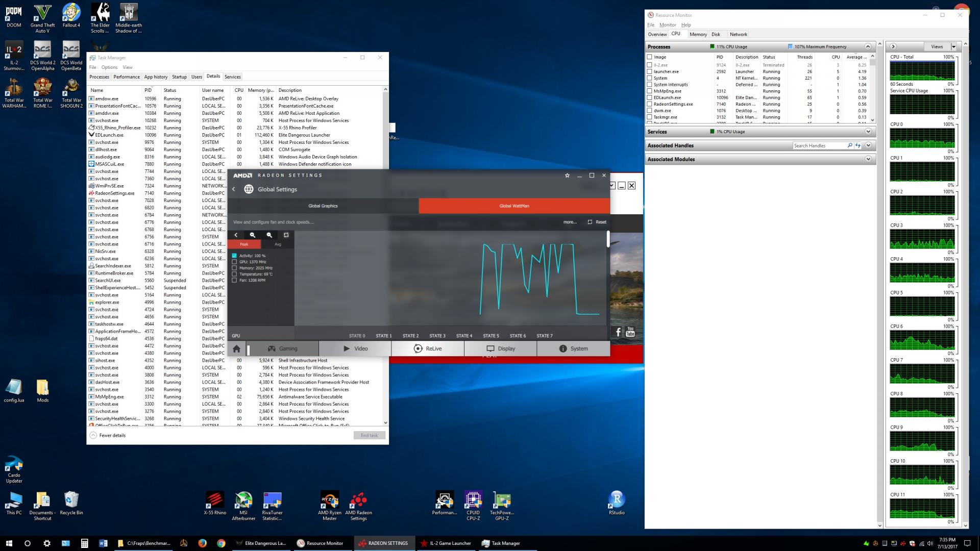Screen dimensions: 980x551
Task: Check the Image select-all checkbox
Action: click(x=649, y=57)
